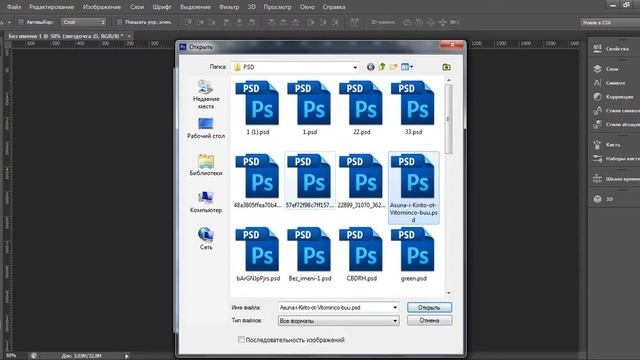640x360 pixels.
Task: Open the Слои (Layers) panel icon
Action: 597,69
